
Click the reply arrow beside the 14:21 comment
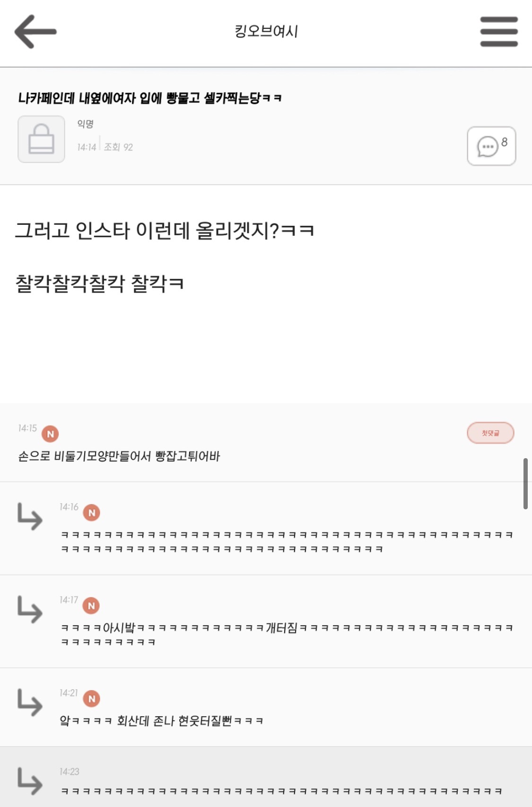[x=29, y=702]
